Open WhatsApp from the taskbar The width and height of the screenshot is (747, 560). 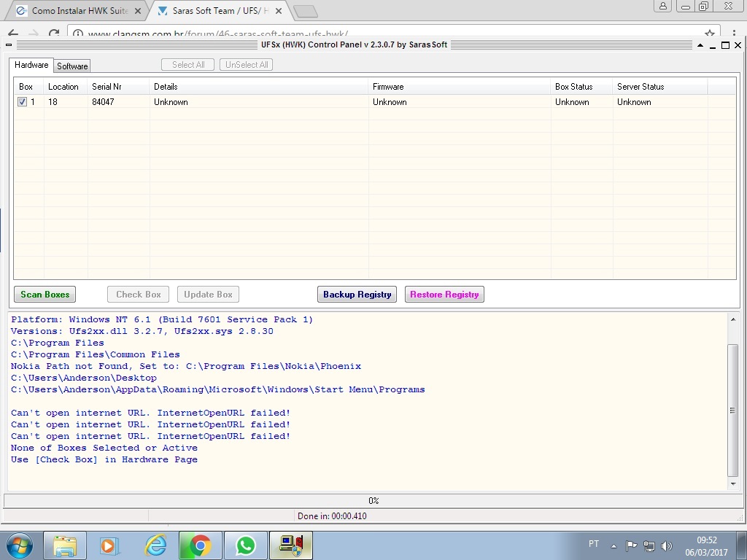(245, 545)
